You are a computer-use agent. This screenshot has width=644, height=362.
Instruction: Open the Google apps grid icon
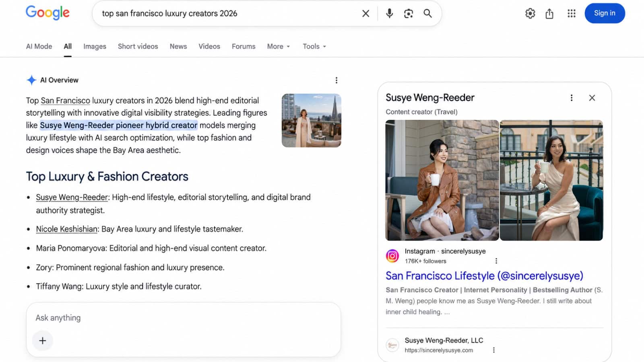click(x=571, y=13)
